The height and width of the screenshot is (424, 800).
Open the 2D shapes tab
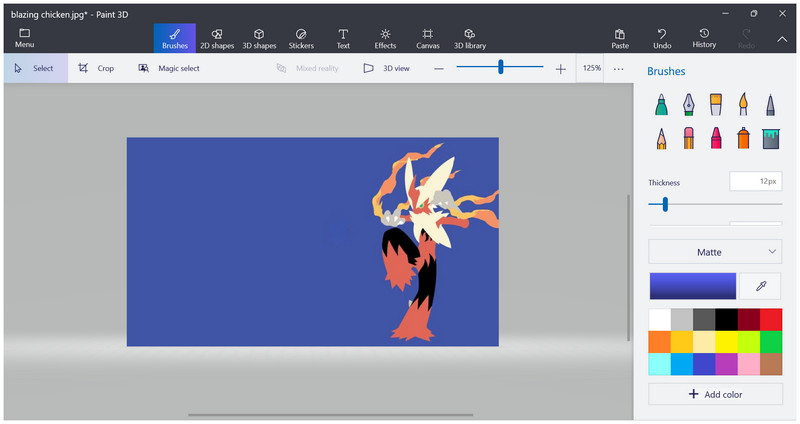[217, 38]
